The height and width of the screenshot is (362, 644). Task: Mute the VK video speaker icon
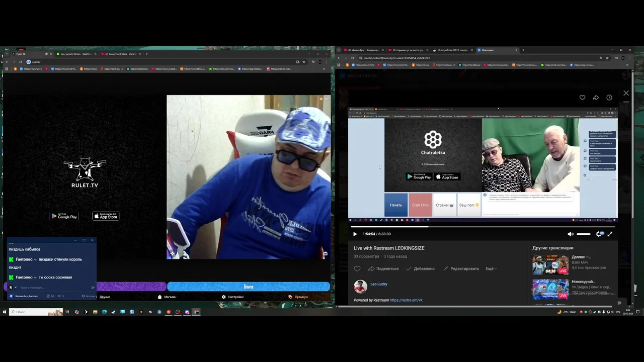[x=570, y=234]
